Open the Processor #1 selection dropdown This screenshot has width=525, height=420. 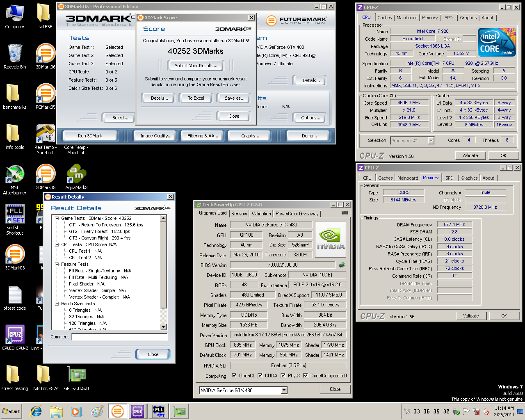click(431, 141)
